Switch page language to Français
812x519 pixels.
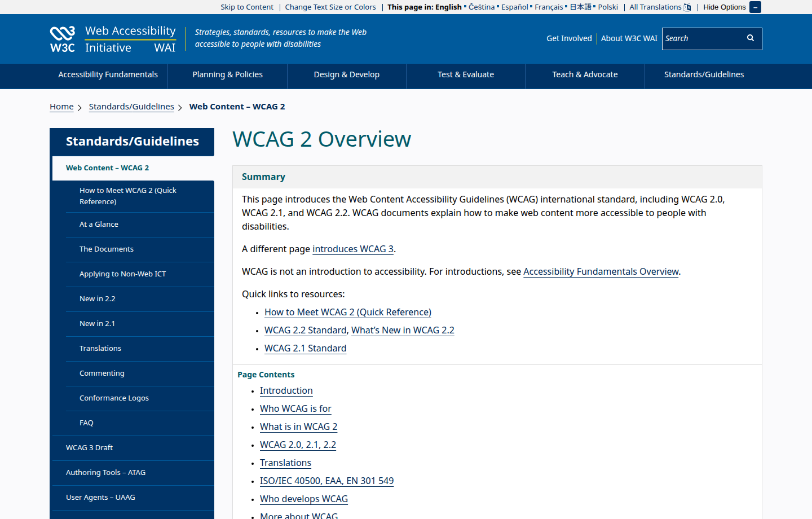tap(549, 7)
